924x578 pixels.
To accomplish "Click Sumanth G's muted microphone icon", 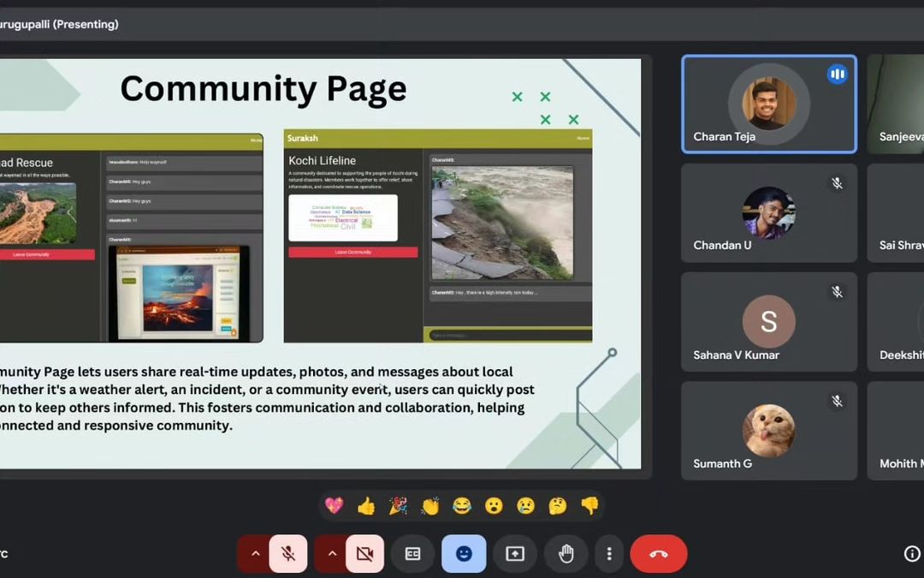I will [x=837, y=401].
